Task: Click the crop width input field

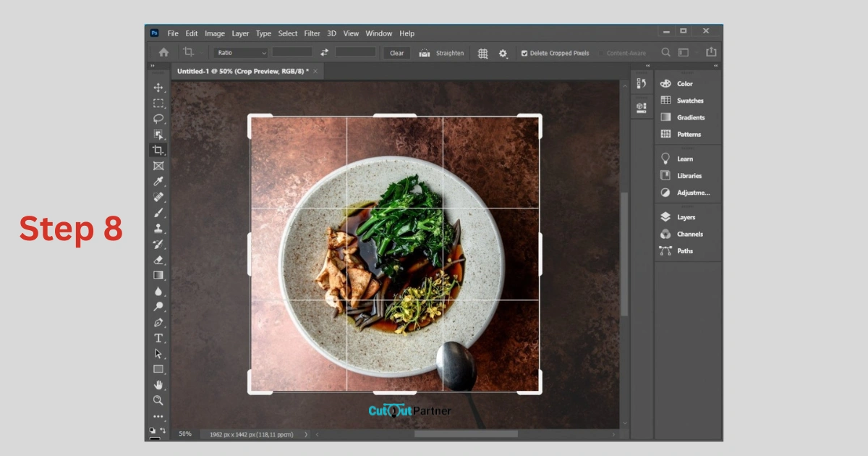Action: (x=292, y=53)
